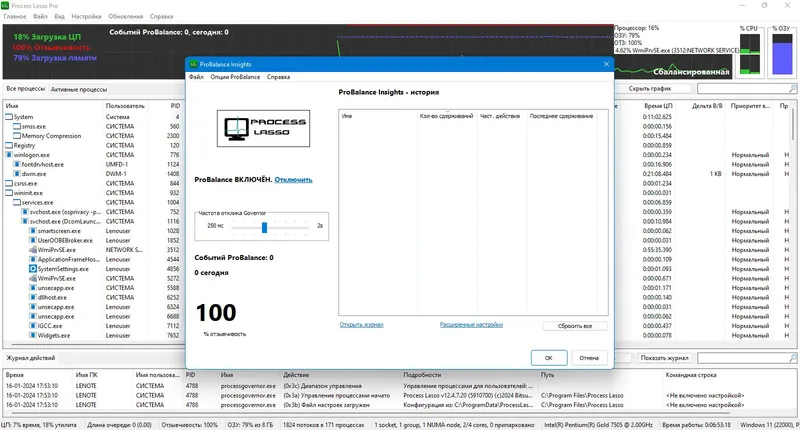
Task: Click the services.exe process icon
Action: (17, 203)
